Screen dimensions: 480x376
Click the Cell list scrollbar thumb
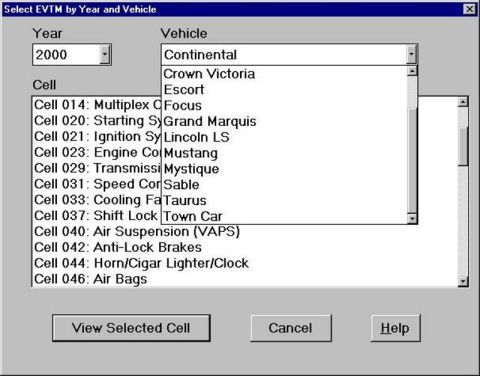[463, 146]
